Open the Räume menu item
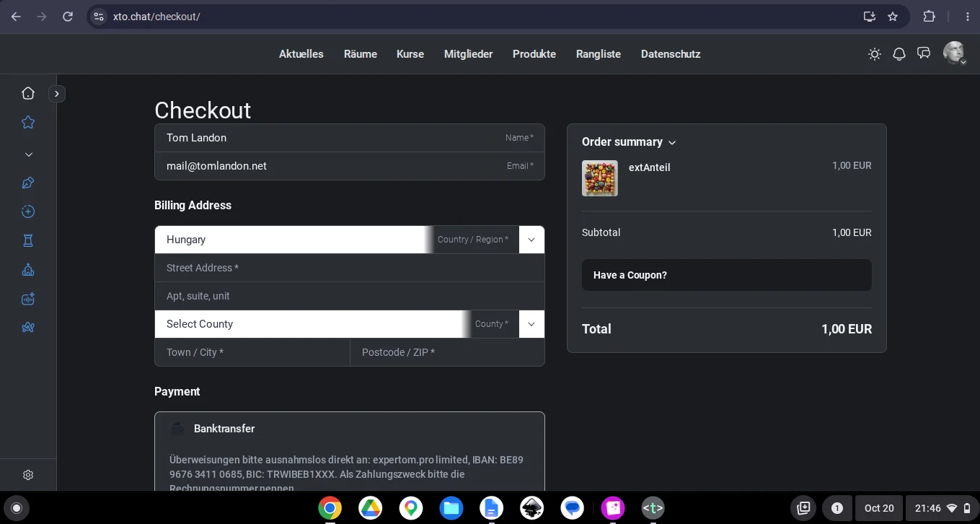 pos(361,54)
